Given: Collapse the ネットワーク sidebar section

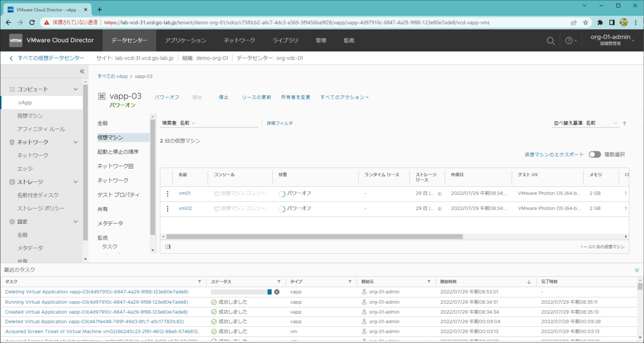Looking at the screenshot, I should [x=76, y=142].
